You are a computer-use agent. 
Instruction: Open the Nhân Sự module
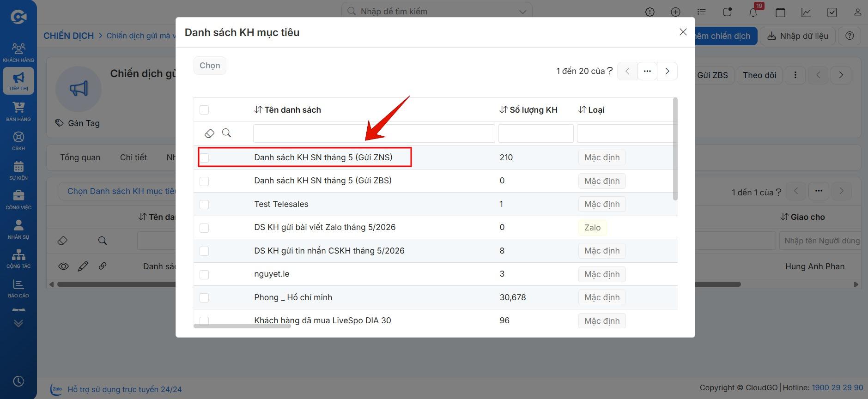point(18,229)
